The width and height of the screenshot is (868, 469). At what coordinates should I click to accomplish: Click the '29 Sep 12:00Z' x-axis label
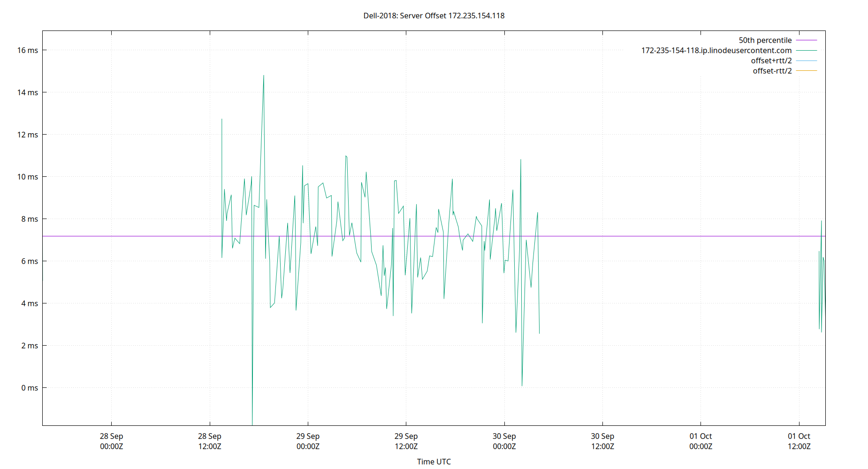[406, 441]
